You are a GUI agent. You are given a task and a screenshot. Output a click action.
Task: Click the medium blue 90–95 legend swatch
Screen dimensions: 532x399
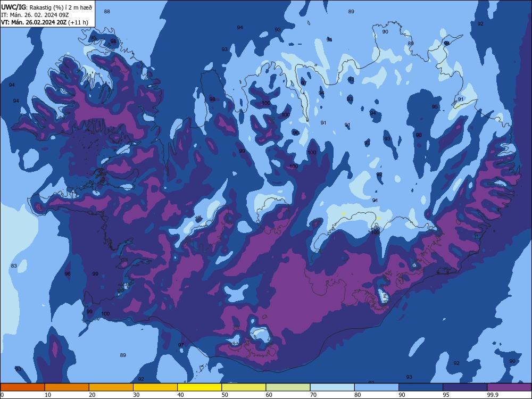coord(421,387)
